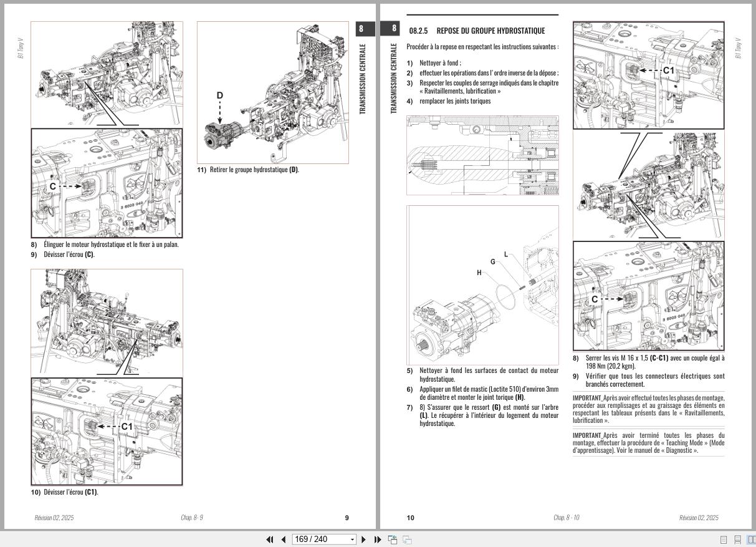Click the heading 08.2.5 REPOSE DU GROUPE HYDROSTATIQUE
This screenshot has width=756, height=547.
click(x=477, y=30)
